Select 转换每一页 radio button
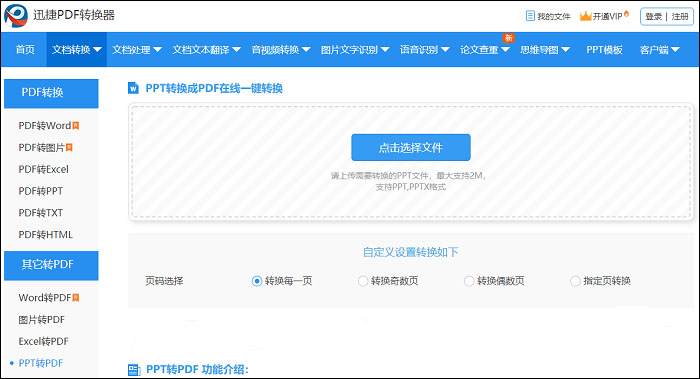 (257, 281)
